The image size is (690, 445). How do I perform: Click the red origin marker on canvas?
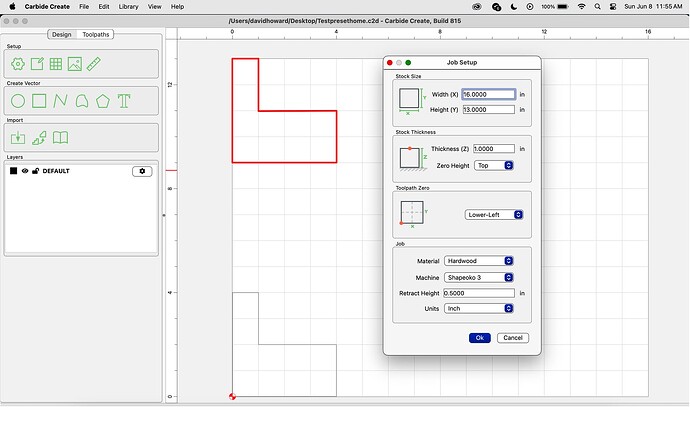coord(232,397)
